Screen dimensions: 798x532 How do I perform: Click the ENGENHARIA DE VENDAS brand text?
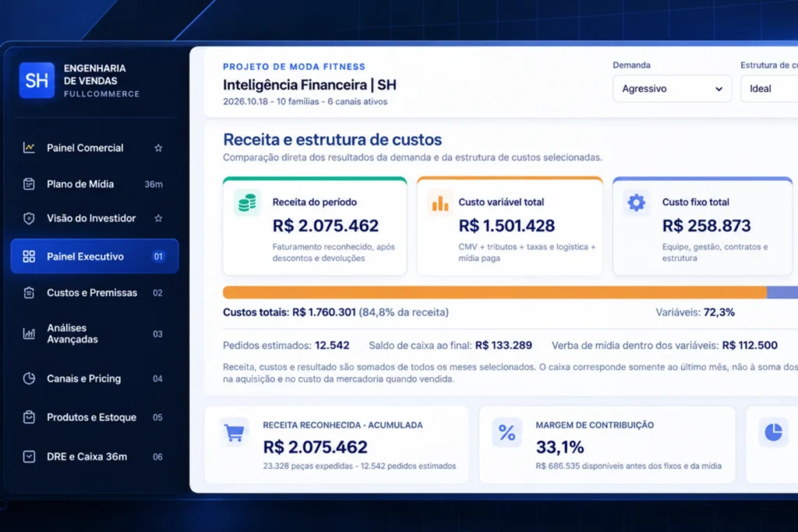[94, 75]
